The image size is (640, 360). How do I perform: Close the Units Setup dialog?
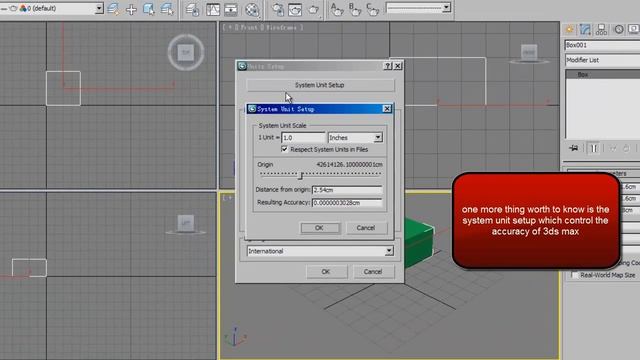coord(398,66)
